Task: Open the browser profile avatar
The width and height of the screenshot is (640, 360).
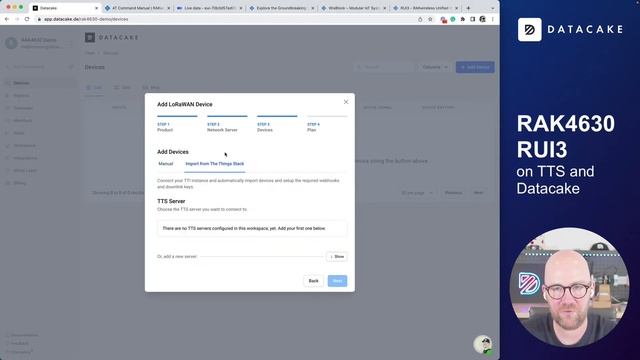Action: click(482, 19)
